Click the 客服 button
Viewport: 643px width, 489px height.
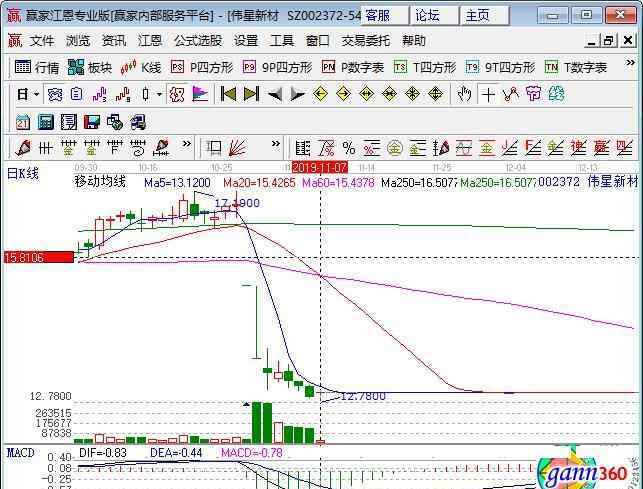coord(385,16)
